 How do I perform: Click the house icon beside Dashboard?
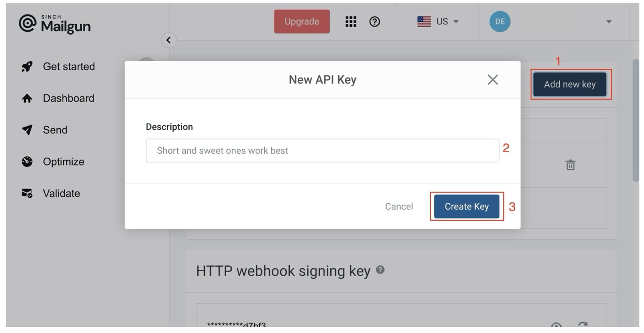tap(27, 98)
